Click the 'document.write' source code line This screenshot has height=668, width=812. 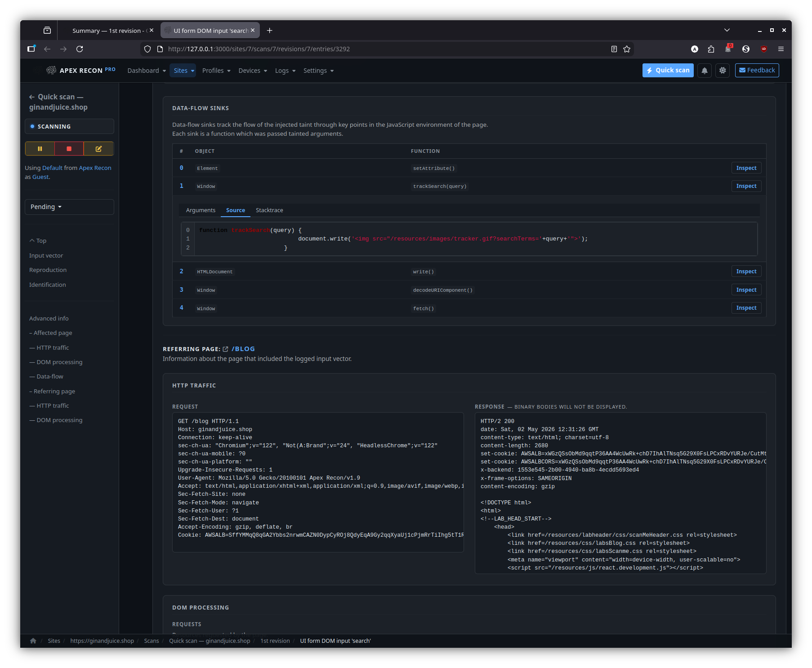pyautogui.click(x=443, y=239)
